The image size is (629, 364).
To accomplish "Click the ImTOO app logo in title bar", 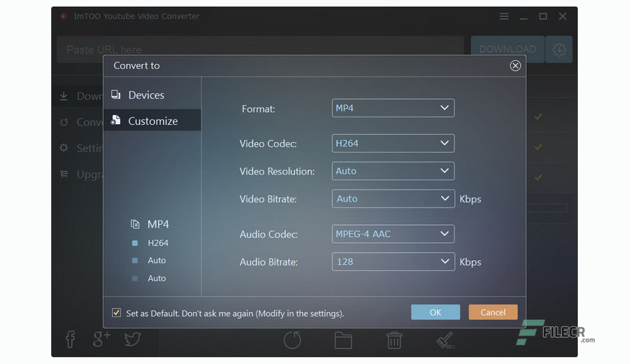I will (63, 16).
